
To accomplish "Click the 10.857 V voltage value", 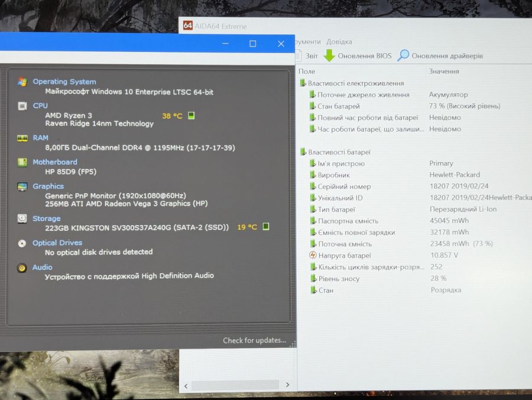I will coord(444,255).
